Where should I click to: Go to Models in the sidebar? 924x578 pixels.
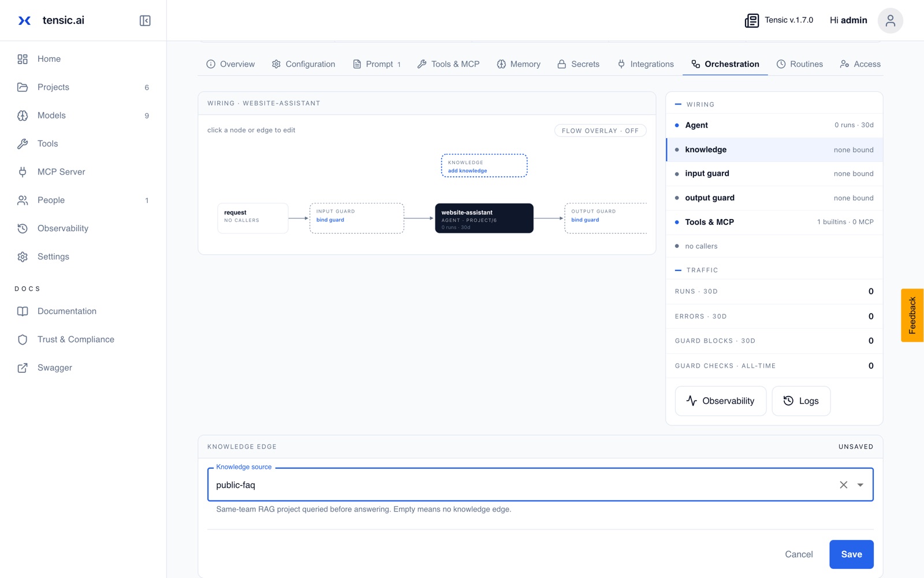point(83,116)
